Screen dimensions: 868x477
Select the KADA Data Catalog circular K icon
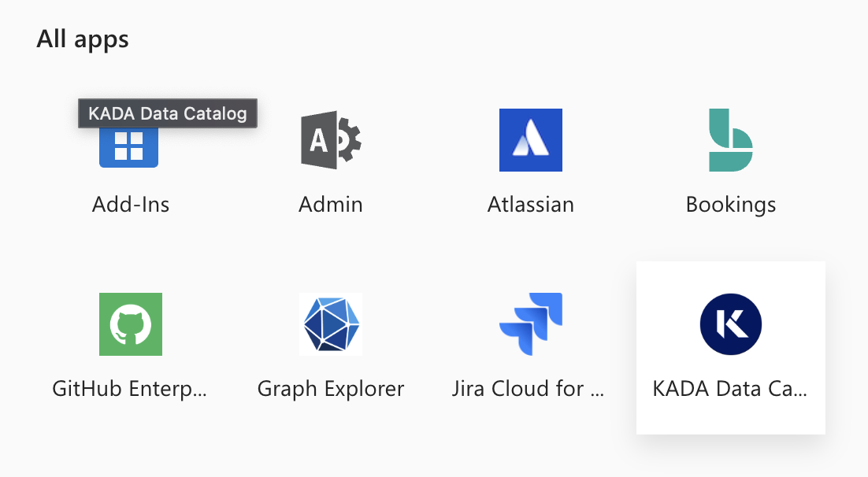pyautogui.click(x=730, y=324)
